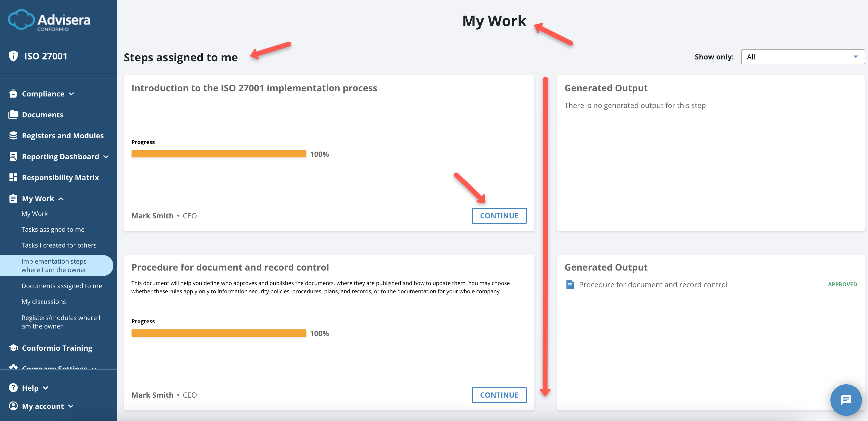
Task: Click the Responsibility Matrix grid icon
Action: point(13,177)
